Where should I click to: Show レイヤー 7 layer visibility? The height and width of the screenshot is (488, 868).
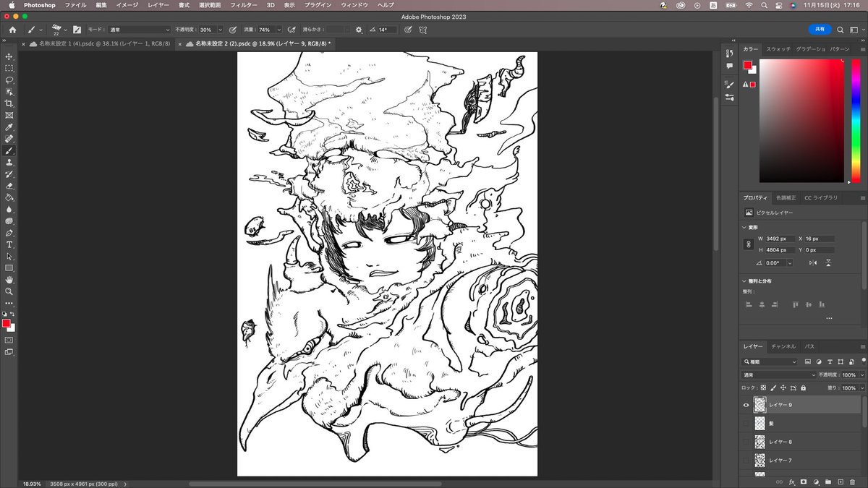[746, 460]
